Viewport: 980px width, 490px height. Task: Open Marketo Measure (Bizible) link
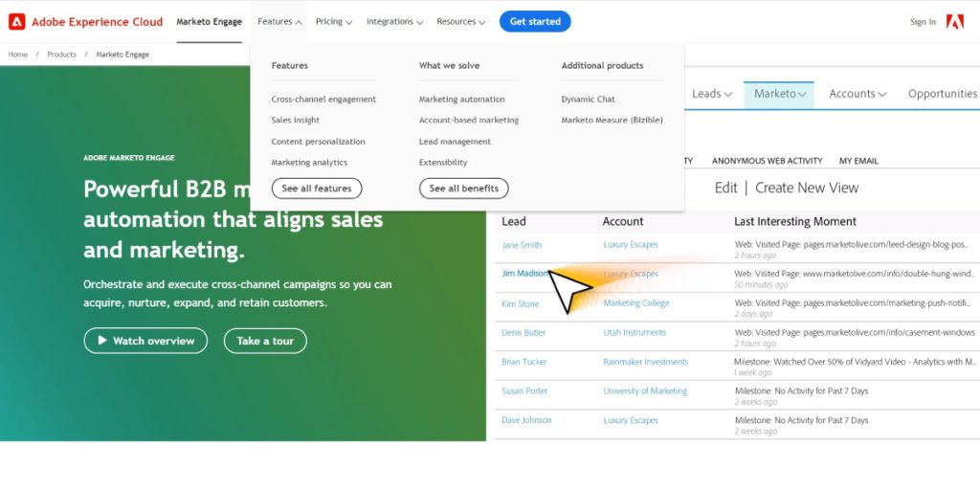[612, 120]
